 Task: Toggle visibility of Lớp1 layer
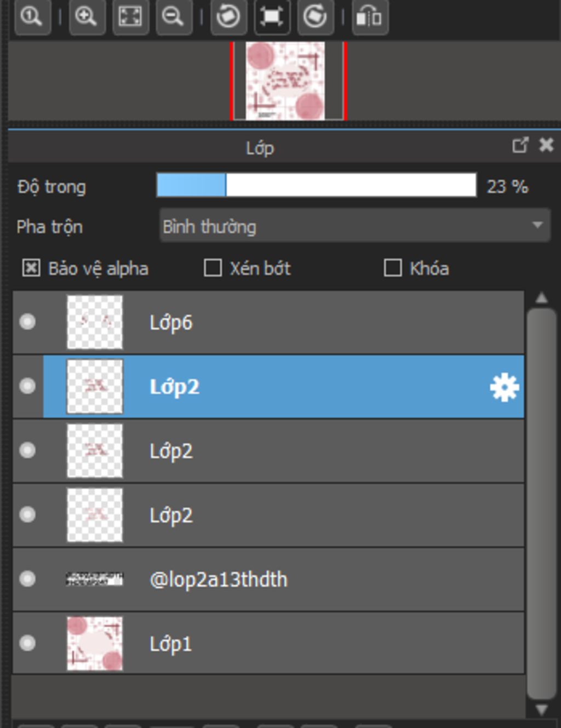[27, 643]
